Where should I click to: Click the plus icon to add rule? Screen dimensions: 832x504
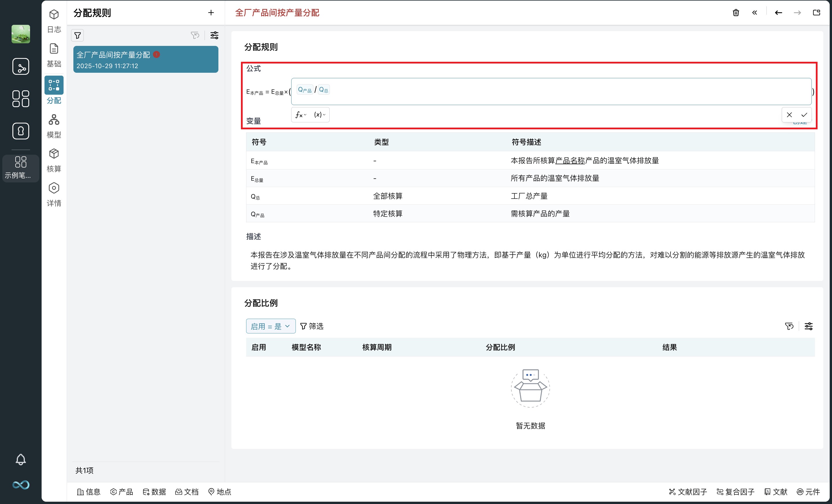(x=211, y=13)
